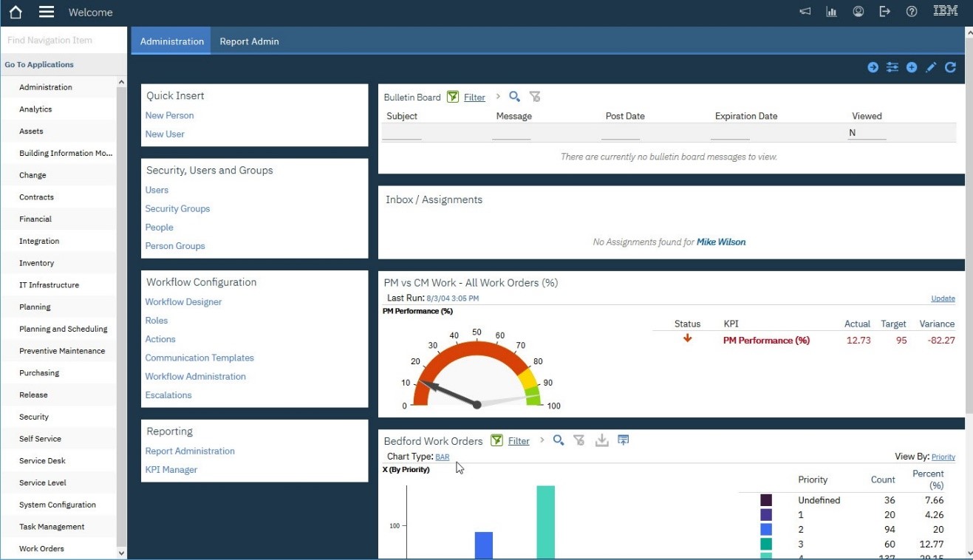Click the Viewed filter field containing N
973x560 pixels.
click(x=867, y=133)
